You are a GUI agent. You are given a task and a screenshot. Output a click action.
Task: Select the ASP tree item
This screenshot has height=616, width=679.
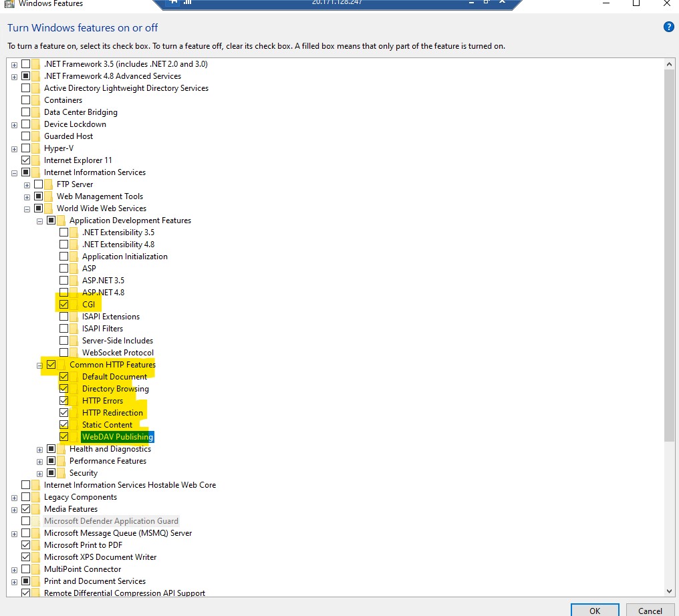point(89,269)
